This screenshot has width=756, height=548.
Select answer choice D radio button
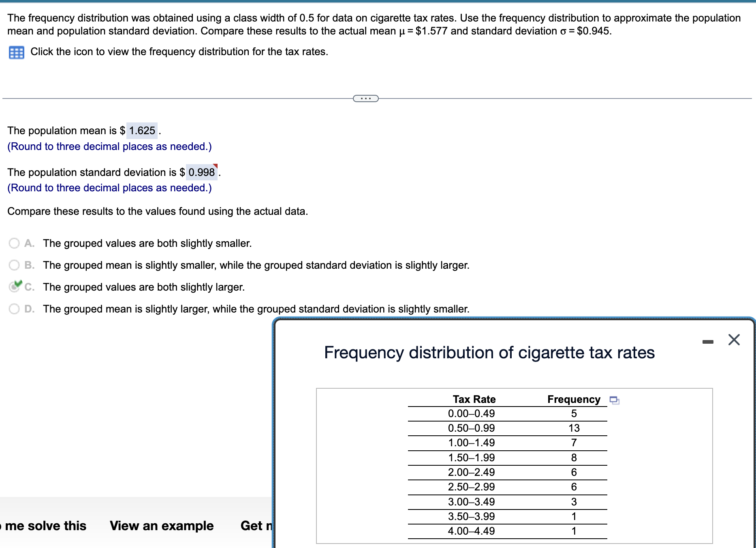[x=15, y=308]
